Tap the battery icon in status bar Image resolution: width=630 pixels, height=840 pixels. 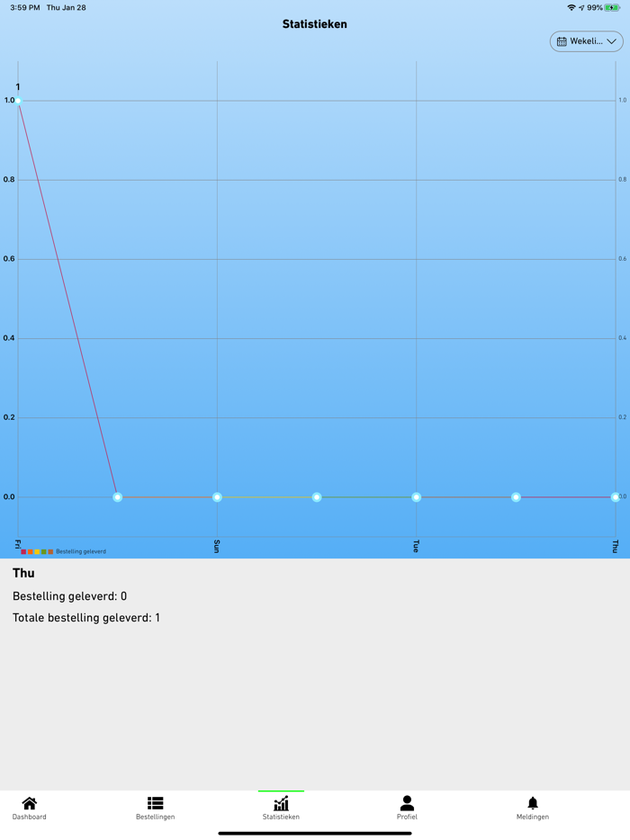pyautogui.click(x=612, y=7)
